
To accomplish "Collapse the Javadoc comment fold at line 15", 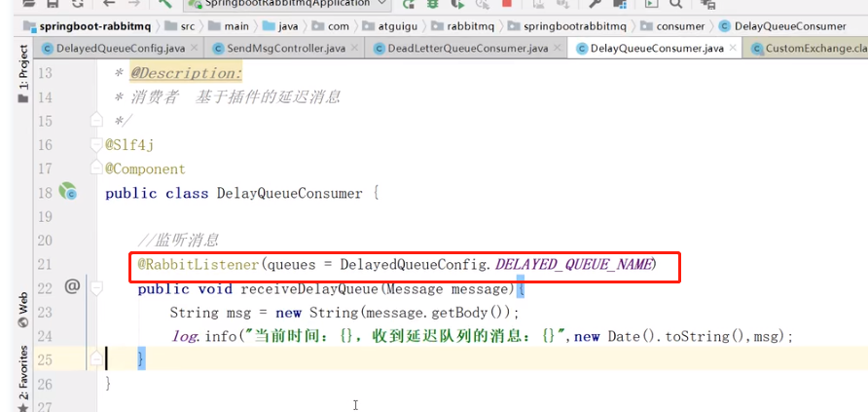I will pos(97,120).
